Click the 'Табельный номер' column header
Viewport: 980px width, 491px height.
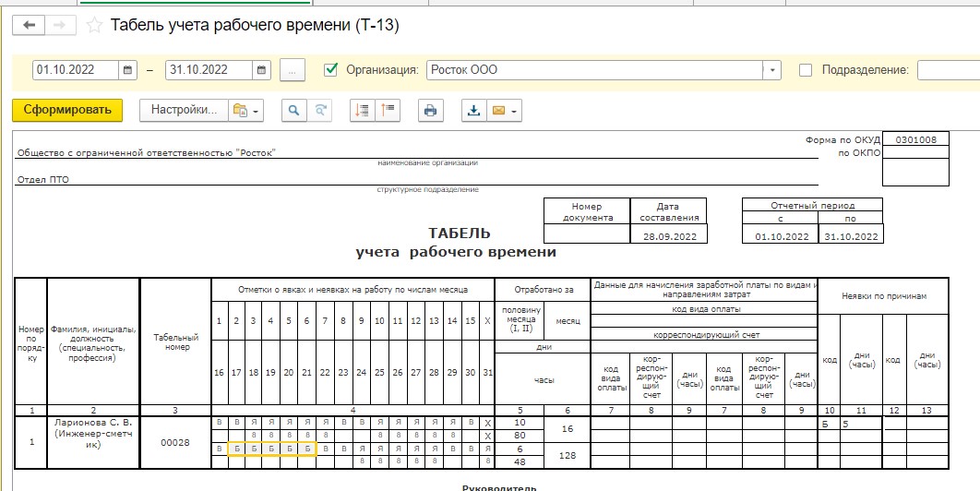point(175,342)
